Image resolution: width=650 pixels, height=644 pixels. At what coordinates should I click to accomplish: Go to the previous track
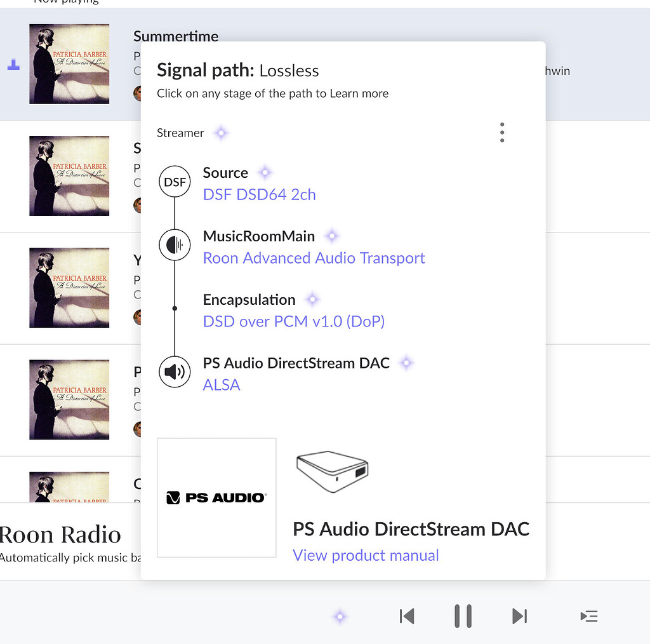pyautogui.click(x=407, y=615)
